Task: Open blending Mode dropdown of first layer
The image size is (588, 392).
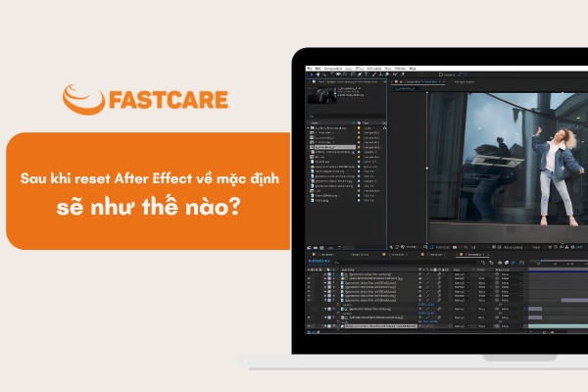Action: tap(462, 274)
